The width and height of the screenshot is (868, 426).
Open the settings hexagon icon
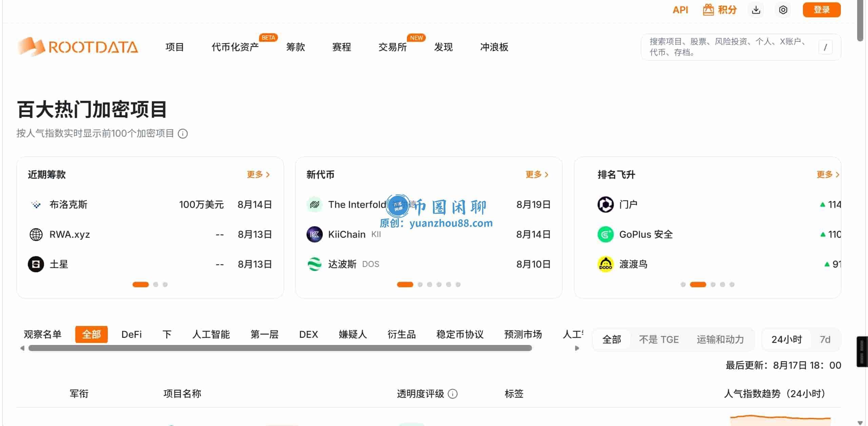tap(783, 10)
